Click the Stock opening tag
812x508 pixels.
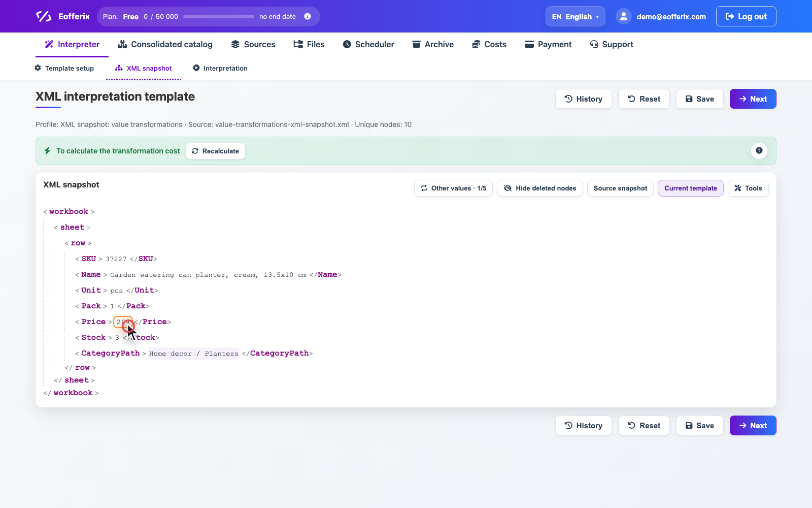94,337
